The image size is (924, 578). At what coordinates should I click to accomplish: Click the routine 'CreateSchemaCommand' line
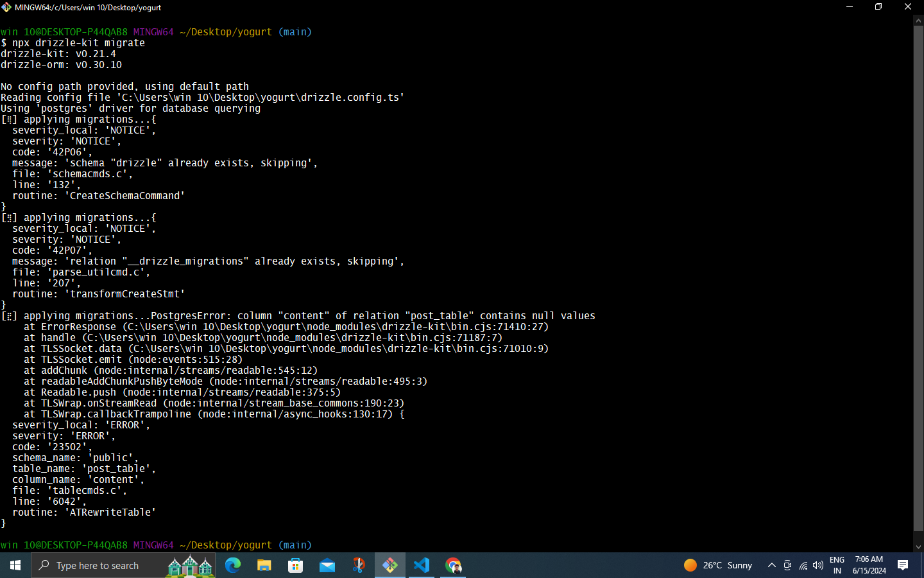[x=98, y=196]
